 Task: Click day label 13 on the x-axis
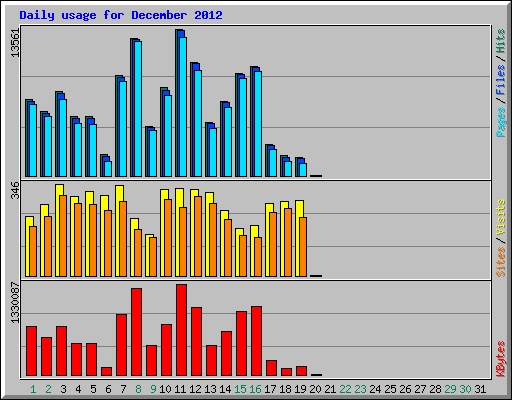pyautogui.click(x=210, y=389)
